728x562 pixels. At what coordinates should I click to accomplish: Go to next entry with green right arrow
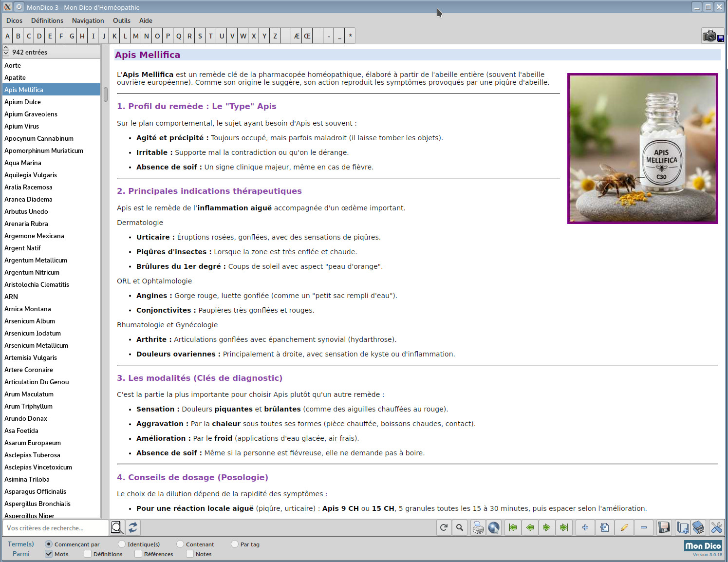(546, 527)
